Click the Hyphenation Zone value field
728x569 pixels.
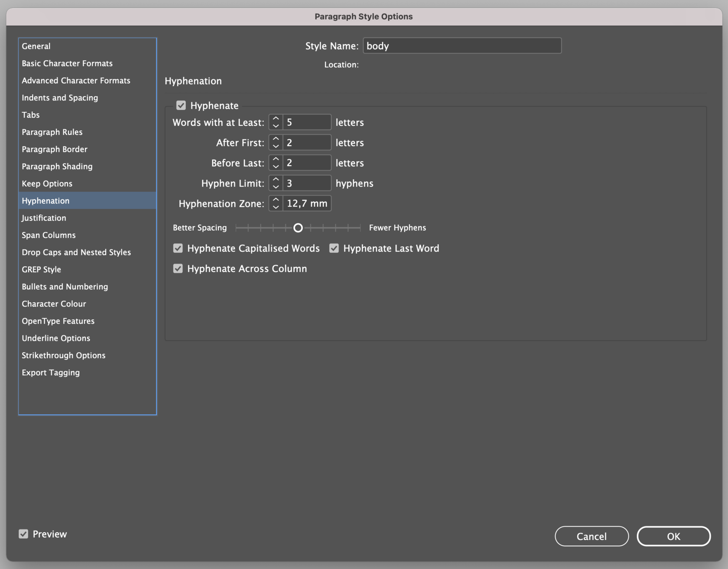click(307, 203)
